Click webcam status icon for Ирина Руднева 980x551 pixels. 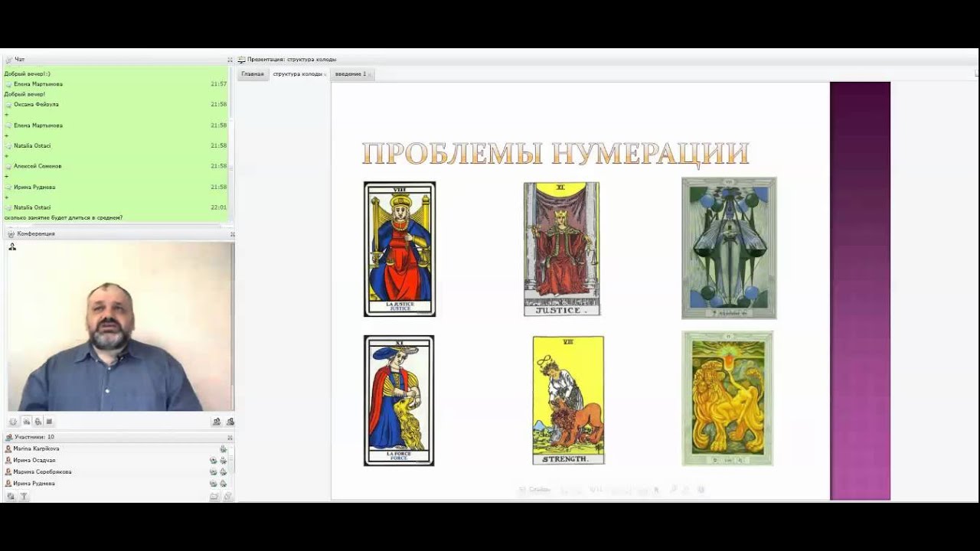[213, 484]
